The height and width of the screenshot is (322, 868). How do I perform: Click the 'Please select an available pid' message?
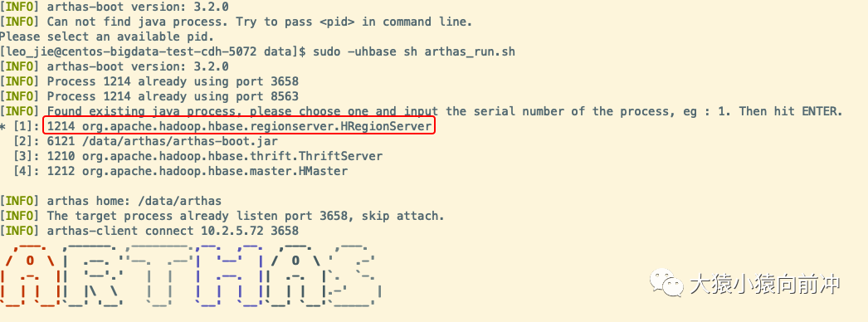tap(106, 37)
